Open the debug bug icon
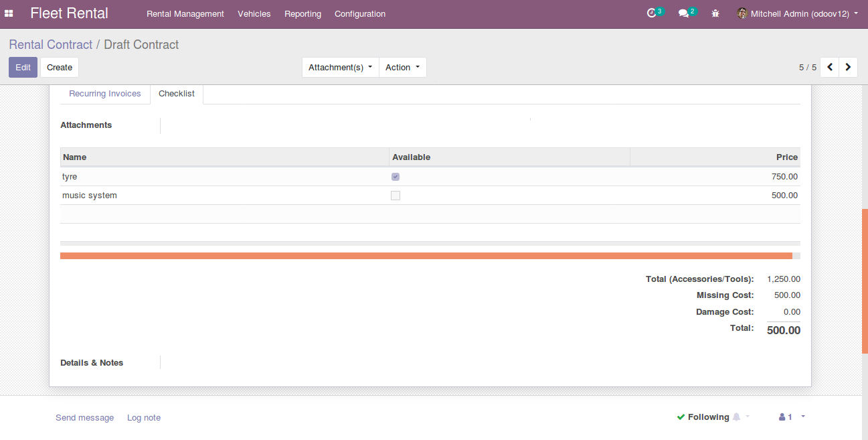This screenshot has width=868, height=440. [715, 13]
